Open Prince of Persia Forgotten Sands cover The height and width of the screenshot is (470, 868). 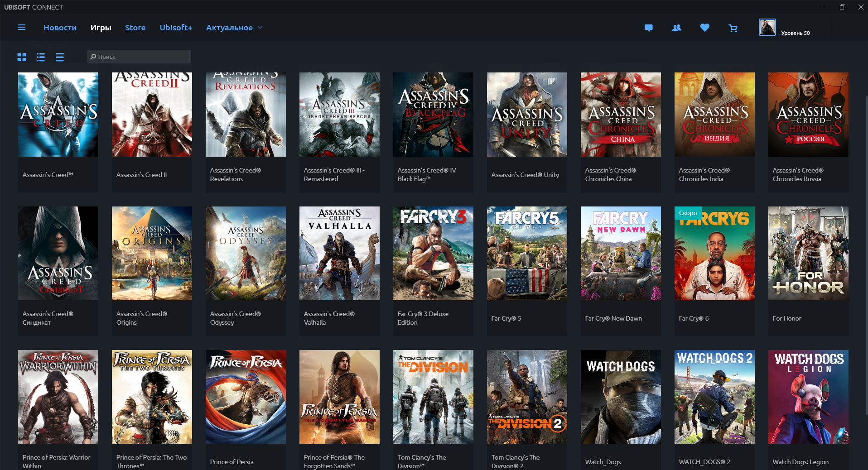click(339, 397)
